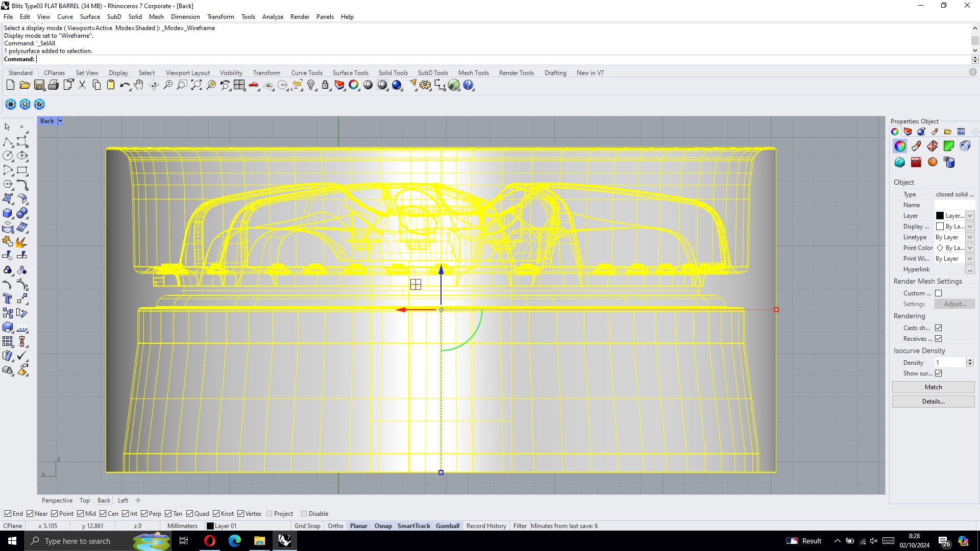Open the Surface menu

90,17
